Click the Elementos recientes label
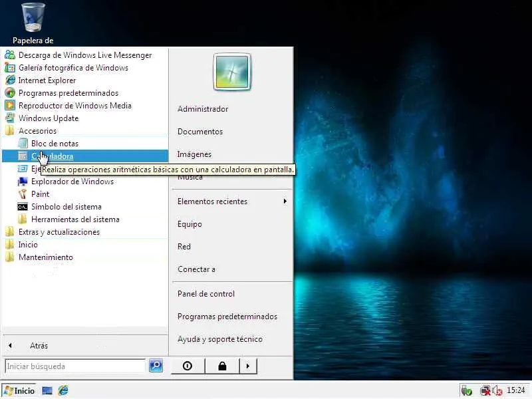This screenshot has width=532, height=399. click(x=212, y=201)
